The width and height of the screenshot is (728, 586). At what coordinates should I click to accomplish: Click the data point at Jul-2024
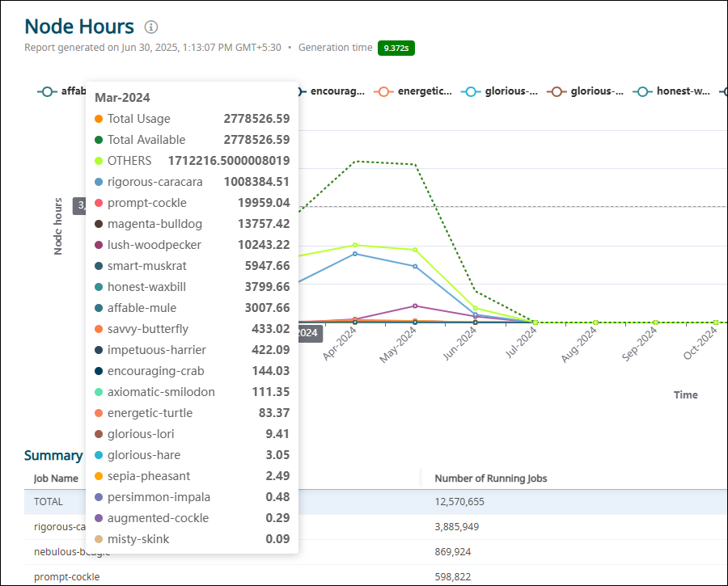[535, 323]
